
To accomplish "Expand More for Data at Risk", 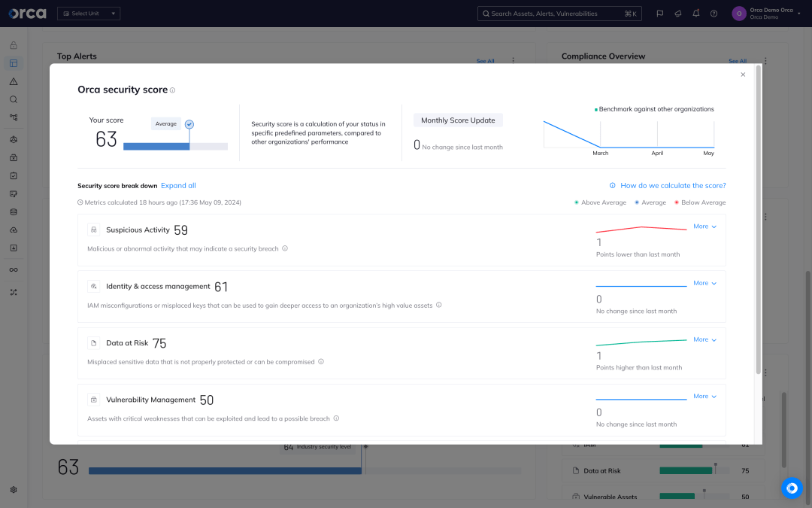I will pos(704,339).
